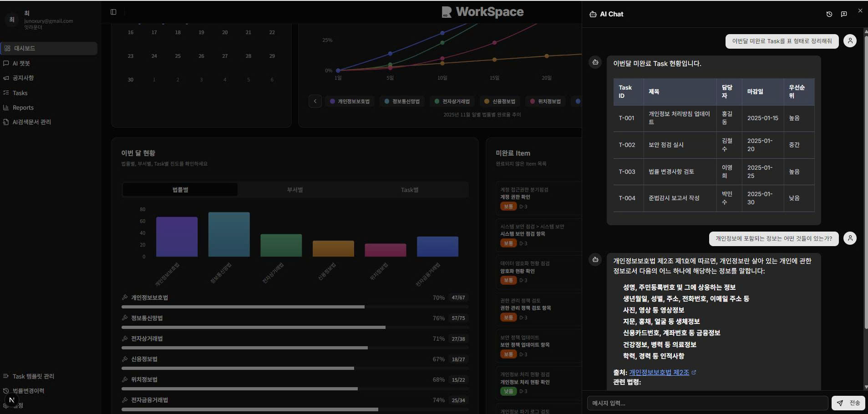Open the 개인정보보호법 제2조 source link
Screen dimensions: 868x414
tap(659, 372)
